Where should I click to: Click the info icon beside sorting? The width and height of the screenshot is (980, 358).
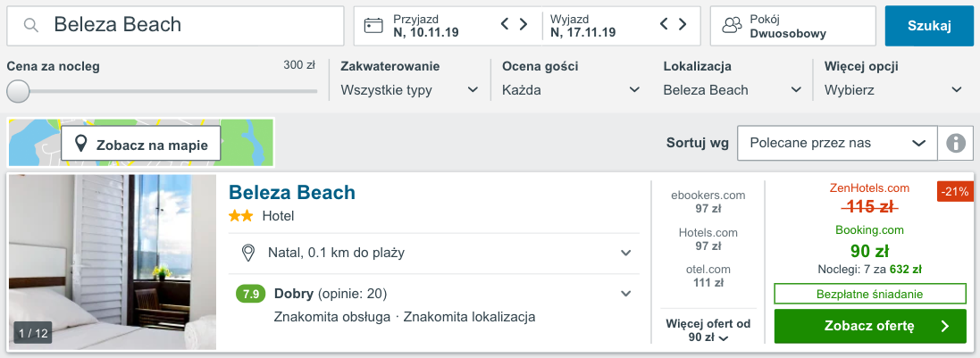point(956,143)
